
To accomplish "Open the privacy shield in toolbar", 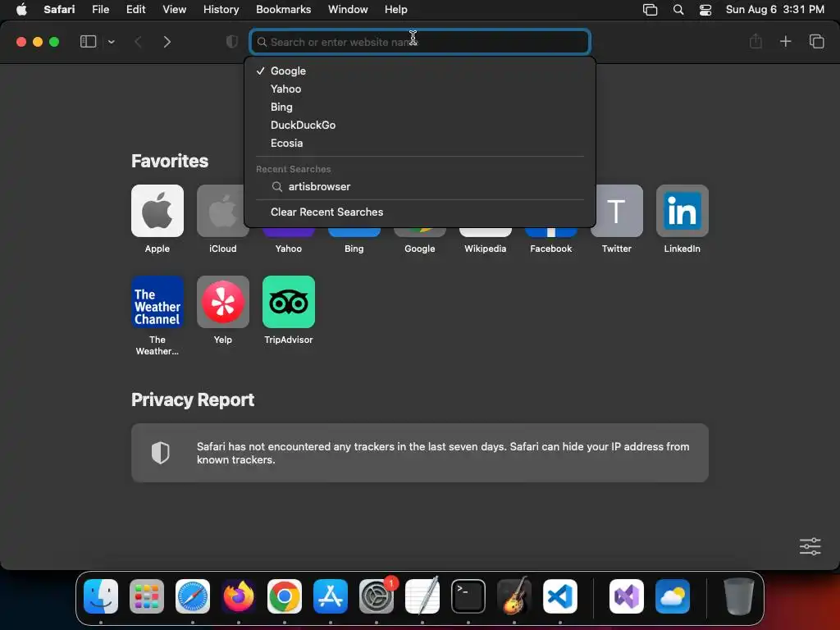I will (231, 42).
